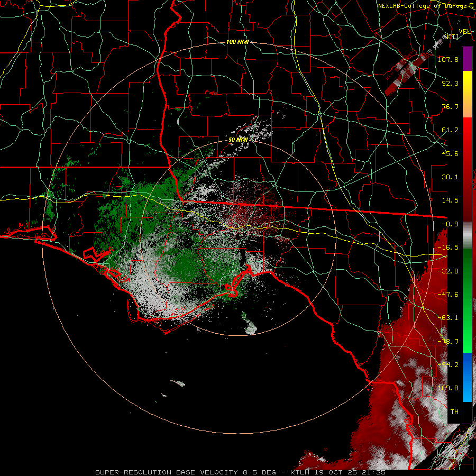This screenshot has width=476, height=476.
Task: Click the -47.6 value on velocity scale
Action: click(448, 295)
